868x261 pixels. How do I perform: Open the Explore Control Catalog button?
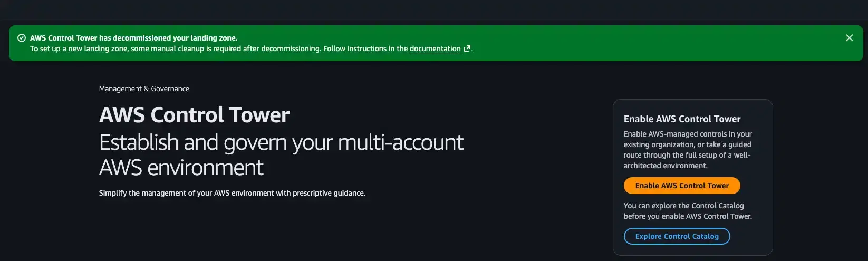tap(677, 236)
